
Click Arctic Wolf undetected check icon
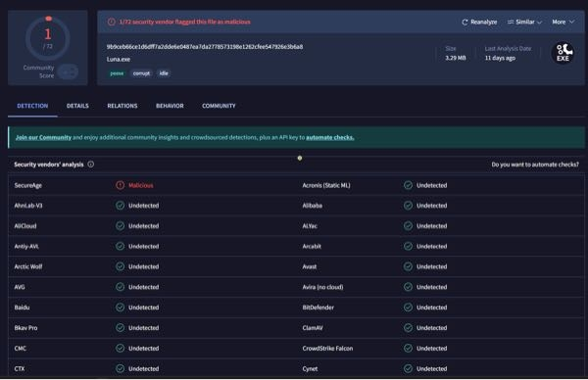120,266
